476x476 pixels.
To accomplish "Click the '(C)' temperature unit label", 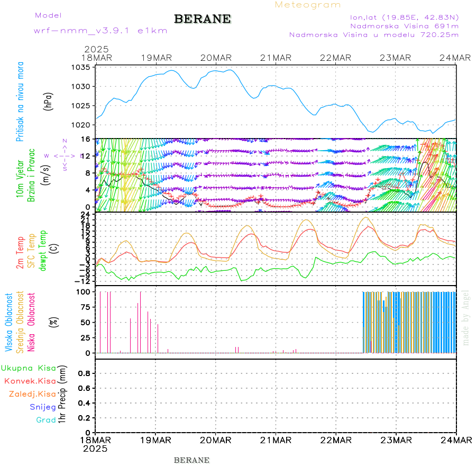I will [x=54, y=249].
